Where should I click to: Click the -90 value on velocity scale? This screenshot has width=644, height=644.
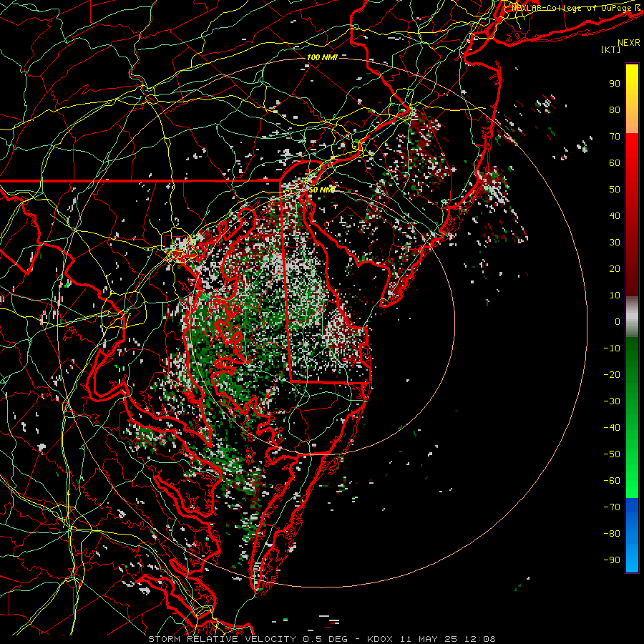612,560
